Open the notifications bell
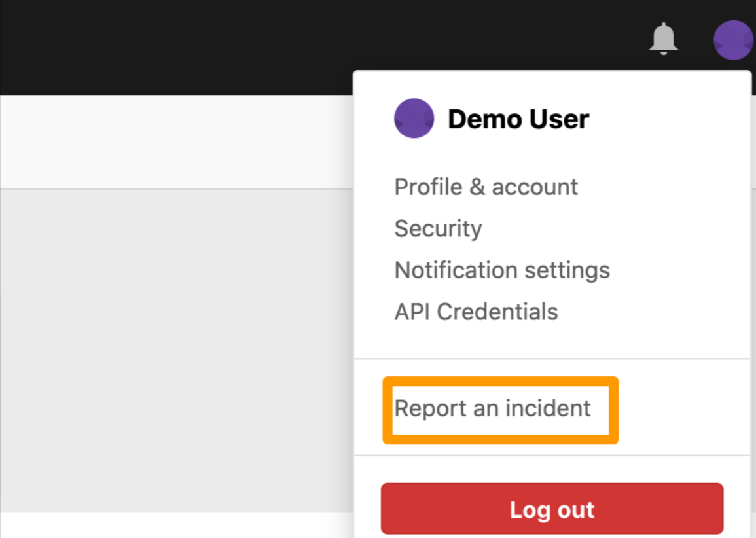The height and width of the screenshot is (538, 756). point(664,39)
